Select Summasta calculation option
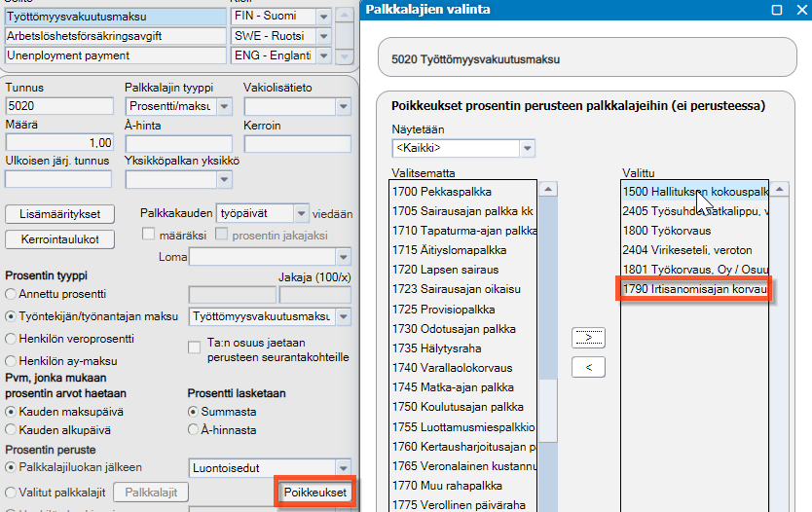This screenshot has width=812, height=512. pos(193,412)
